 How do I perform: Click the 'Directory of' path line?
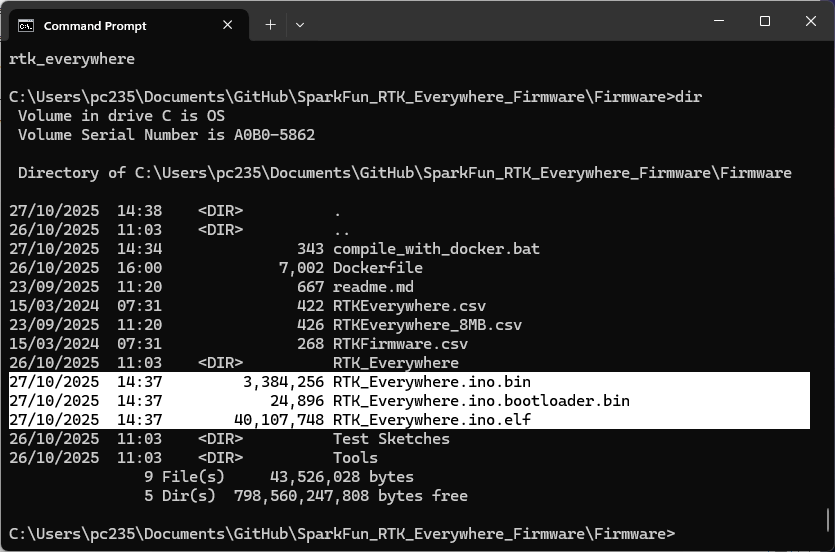(x=404, y=173)
